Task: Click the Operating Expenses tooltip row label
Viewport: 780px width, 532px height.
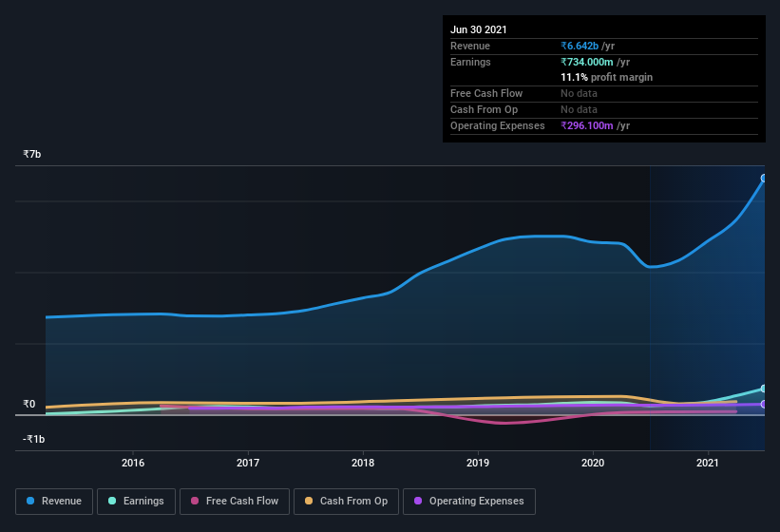Action: pos(498,125)
